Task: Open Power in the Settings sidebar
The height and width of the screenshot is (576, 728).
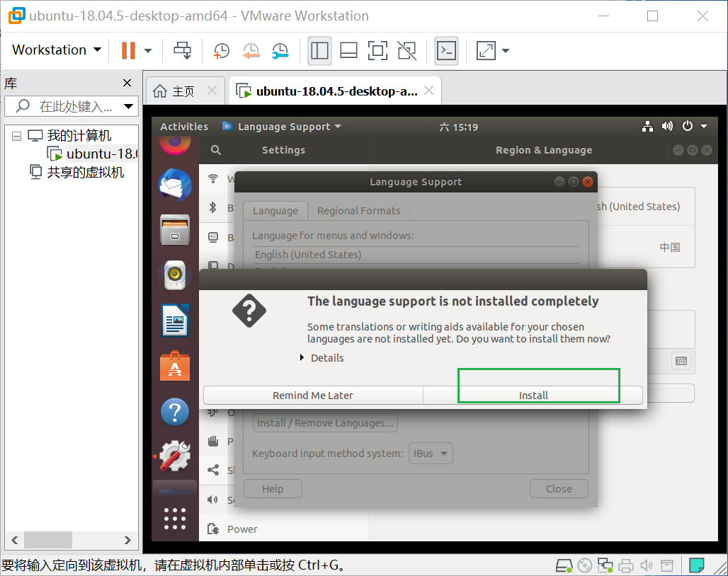Action: (x=284, y=529)
